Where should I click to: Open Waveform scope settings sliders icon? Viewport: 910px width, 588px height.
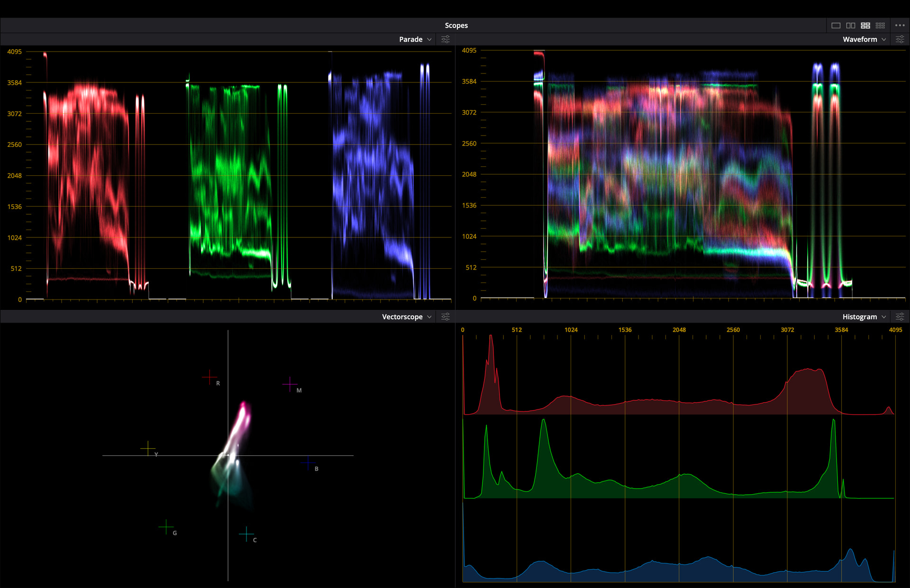pos(900,39)
